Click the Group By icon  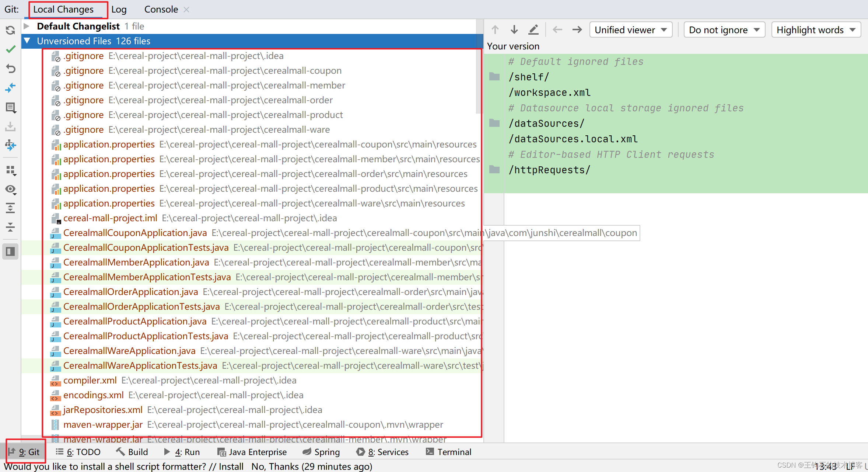tap(10, 170)
